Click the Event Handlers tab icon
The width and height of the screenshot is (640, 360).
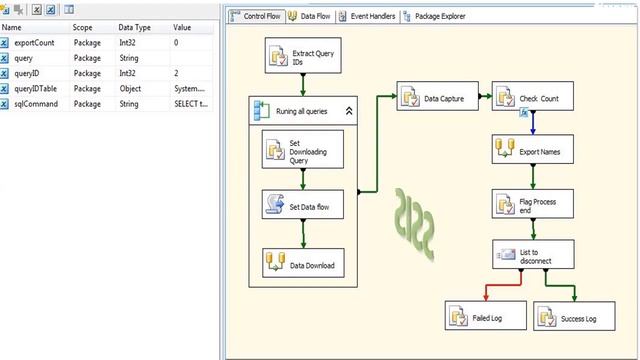coord(342,16)
